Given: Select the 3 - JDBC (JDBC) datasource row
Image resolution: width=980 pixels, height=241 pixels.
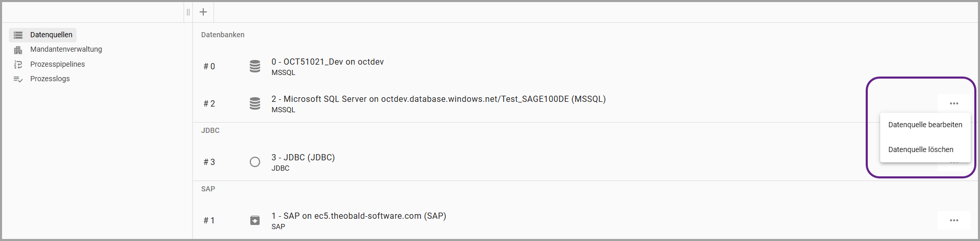Looking at the screenshot, I should point(303,158).
